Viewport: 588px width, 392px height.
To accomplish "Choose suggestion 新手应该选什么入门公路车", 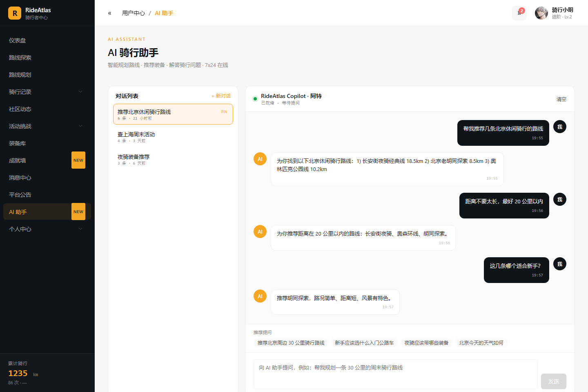I will tap(364, 343).
